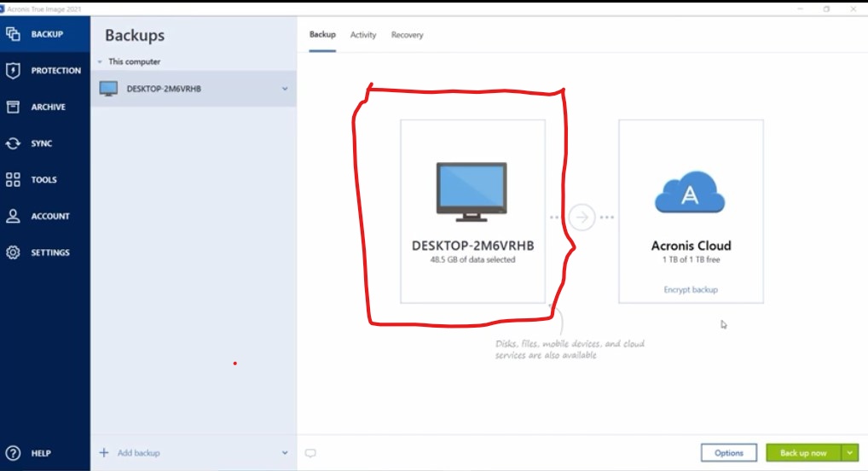The height and width of the screenshot is (471, 868).
Task: Switch to the Activity tab
Action: (x=363, y=34)
